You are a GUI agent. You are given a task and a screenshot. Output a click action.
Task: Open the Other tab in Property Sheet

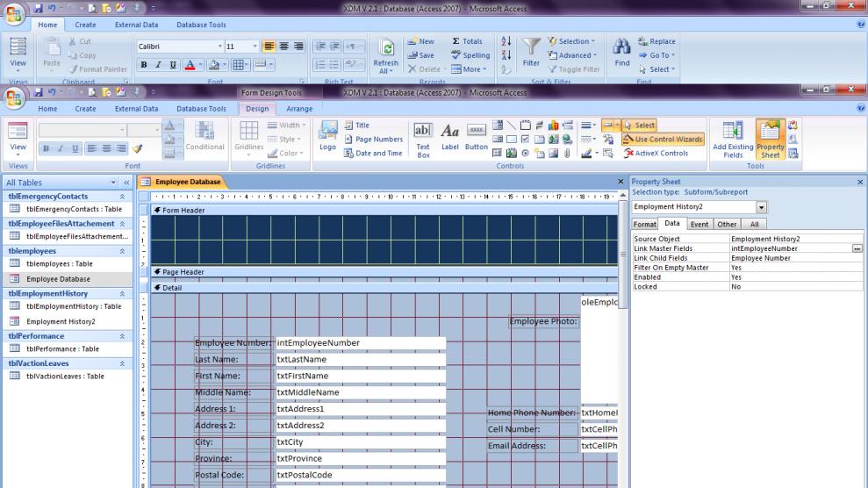pos(727,224)
